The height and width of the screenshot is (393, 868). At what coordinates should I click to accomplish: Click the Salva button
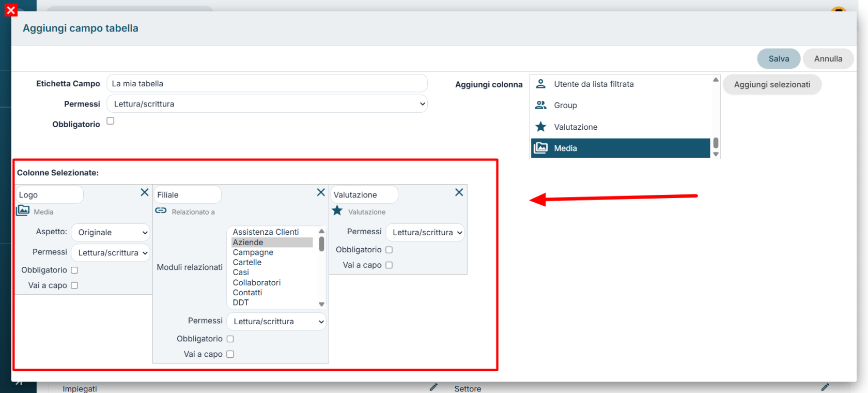click(779, 59)
